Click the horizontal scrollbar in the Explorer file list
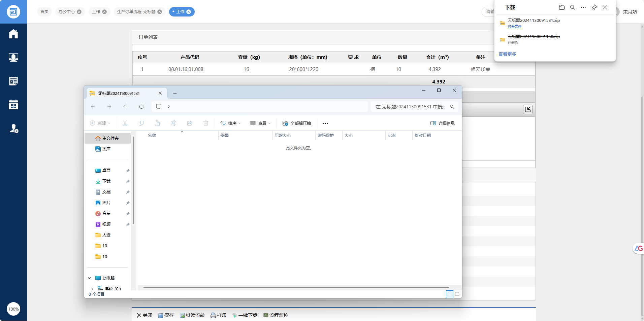Viewport: 644px width, 321px height. (296, 288)
